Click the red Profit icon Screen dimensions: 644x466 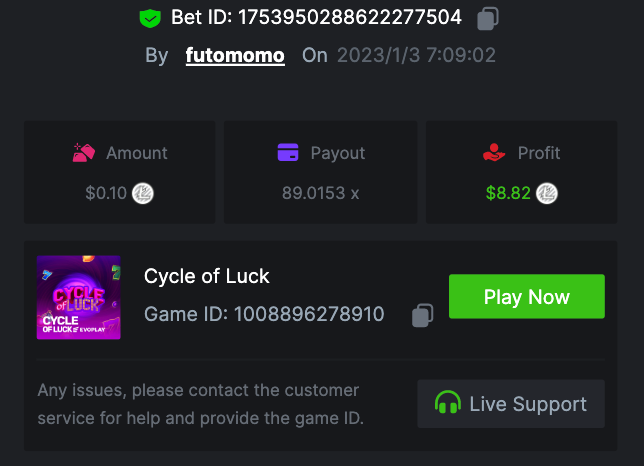click(493, 153)
